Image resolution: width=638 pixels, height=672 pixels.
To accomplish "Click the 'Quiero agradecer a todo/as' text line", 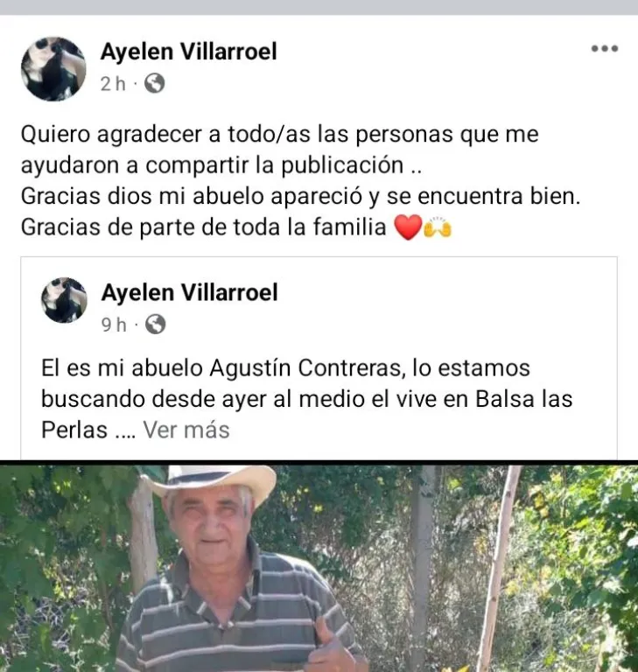I will pos(279,134).
